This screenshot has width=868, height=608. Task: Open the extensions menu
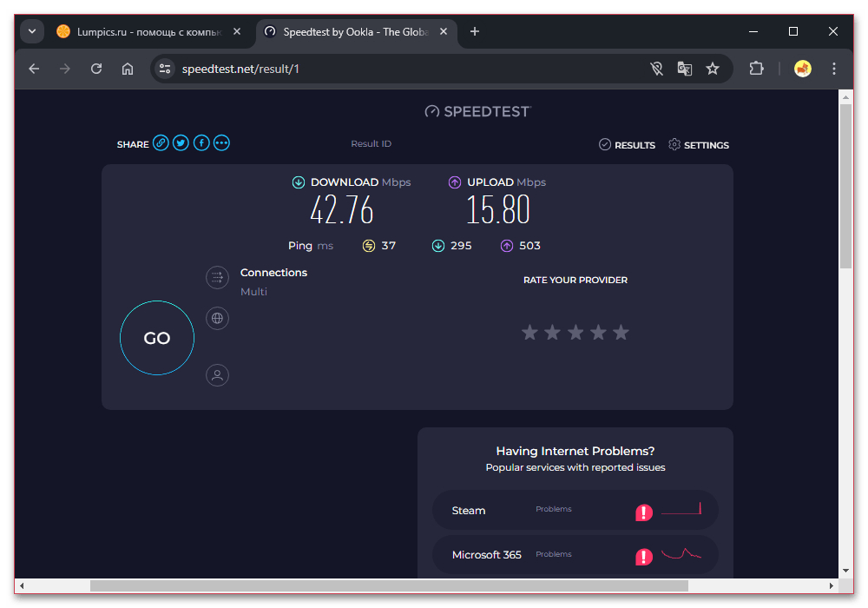(x=756, y=69)
